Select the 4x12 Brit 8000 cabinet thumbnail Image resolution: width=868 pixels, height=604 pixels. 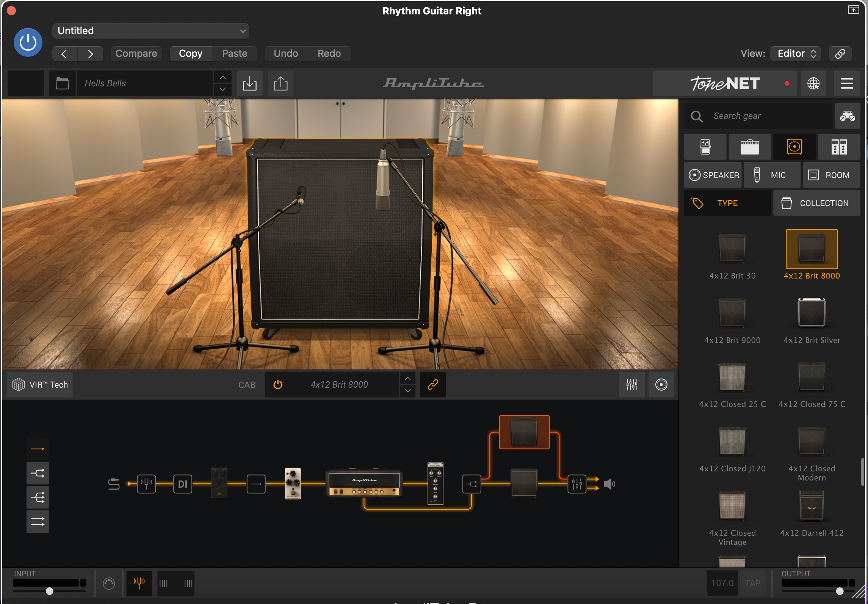pos(812,249)
